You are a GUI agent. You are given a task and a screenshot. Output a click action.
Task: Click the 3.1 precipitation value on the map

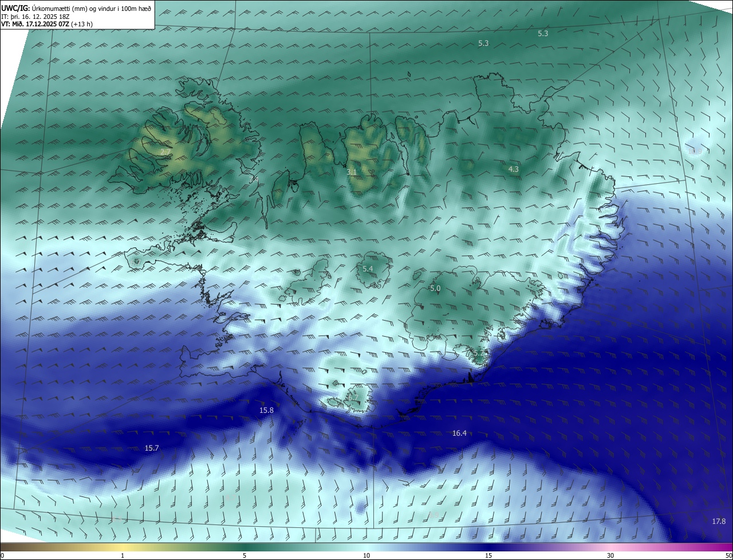352,172
